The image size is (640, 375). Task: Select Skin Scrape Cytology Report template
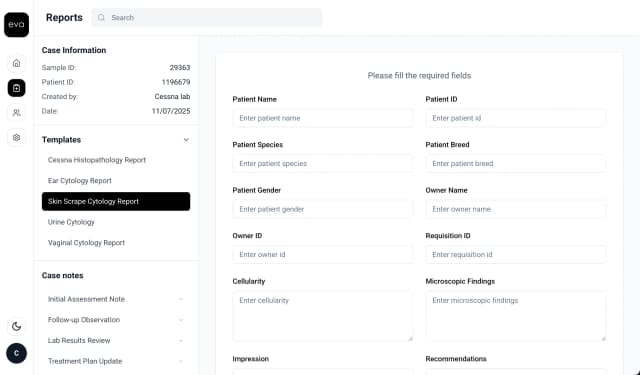click(x=116, y=202)
